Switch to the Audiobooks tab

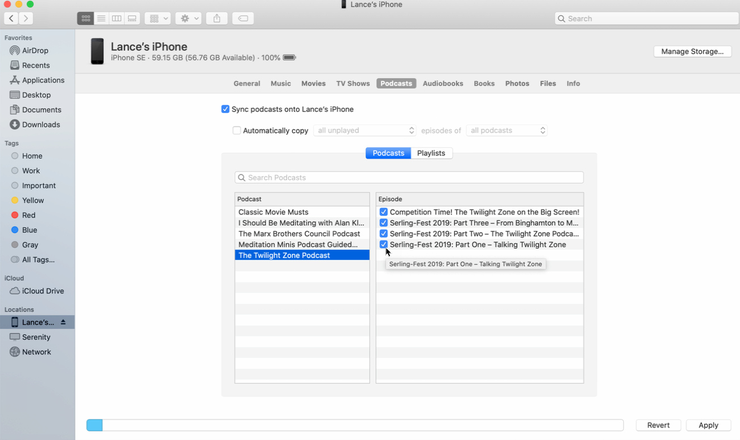coord(443,84)
